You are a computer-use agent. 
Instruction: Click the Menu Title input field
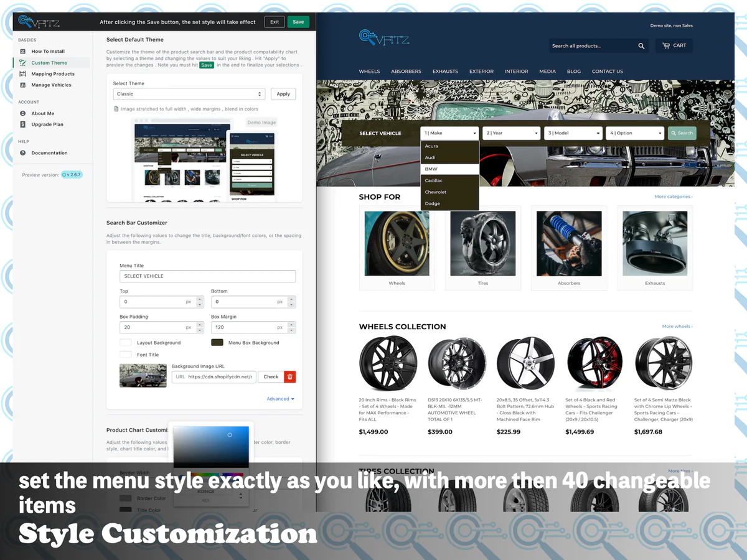pyautogui.click(x=207, y=276)
